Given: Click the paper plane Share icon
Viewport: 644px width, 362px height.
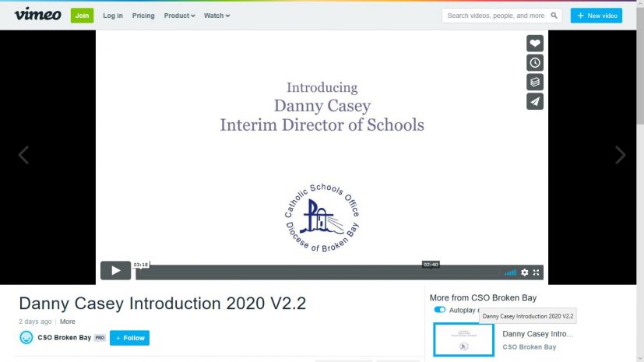Looking at the screenshot, I should point(534,101).
